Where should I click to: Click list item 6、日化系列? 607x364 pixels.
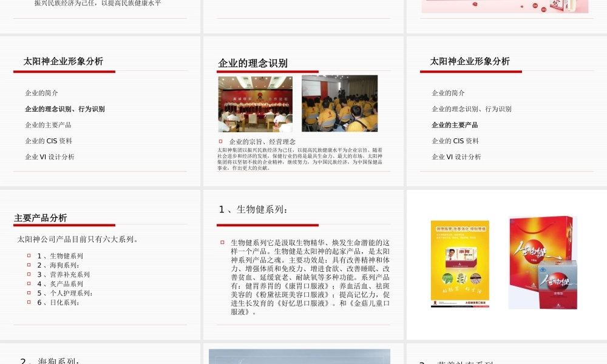click(x=58, y=303)
